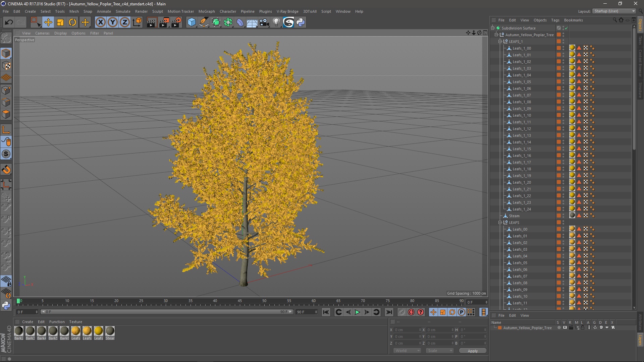Add a Cube primitive object
Image resolution: width=644 pixels, height=362 pixels.
pyautogui.click(x=192, y=22)
